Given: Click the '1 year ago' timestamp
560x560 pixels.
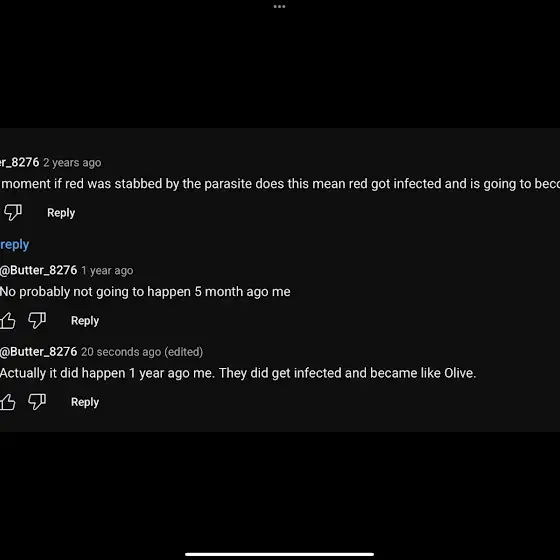Looking at the screenshot, I should tap(107, 271).
